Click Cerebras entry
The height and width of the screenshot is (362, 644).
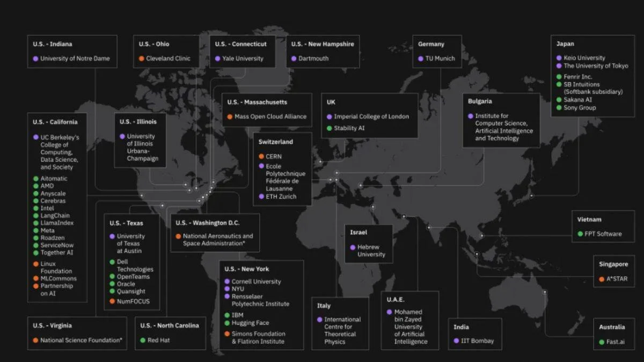[49, 201]
